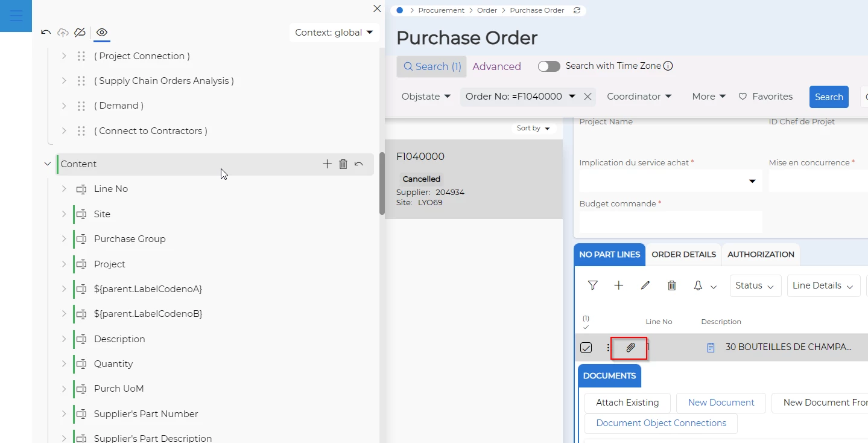Expand the ( Project Connection ) item

coord(64,56)
